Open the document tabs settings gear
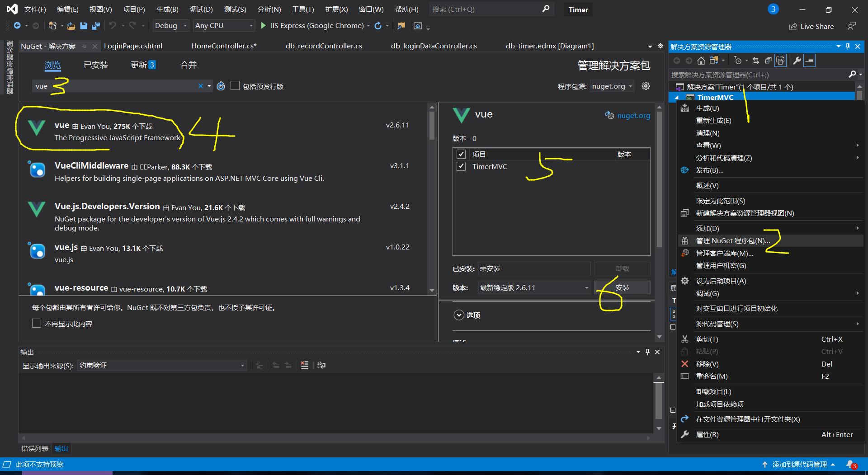 [660, 46]
